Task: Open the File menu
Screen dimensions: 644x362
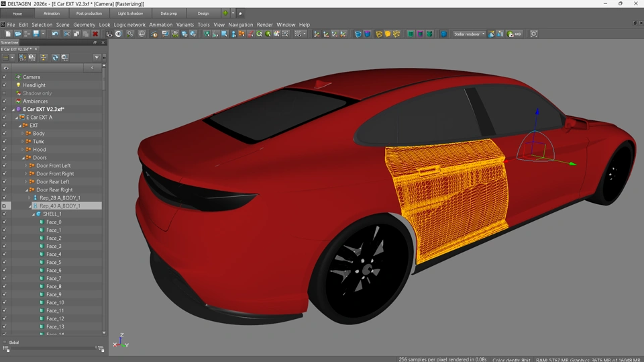Action: (x=11, y=25)
